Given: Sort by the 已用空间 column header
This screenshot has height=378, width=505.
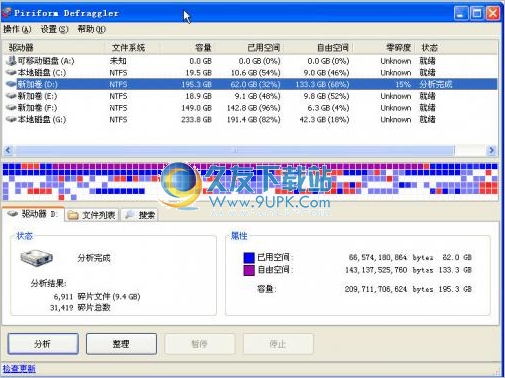Looking at the screenshot, I should click(x=249, y=48).
